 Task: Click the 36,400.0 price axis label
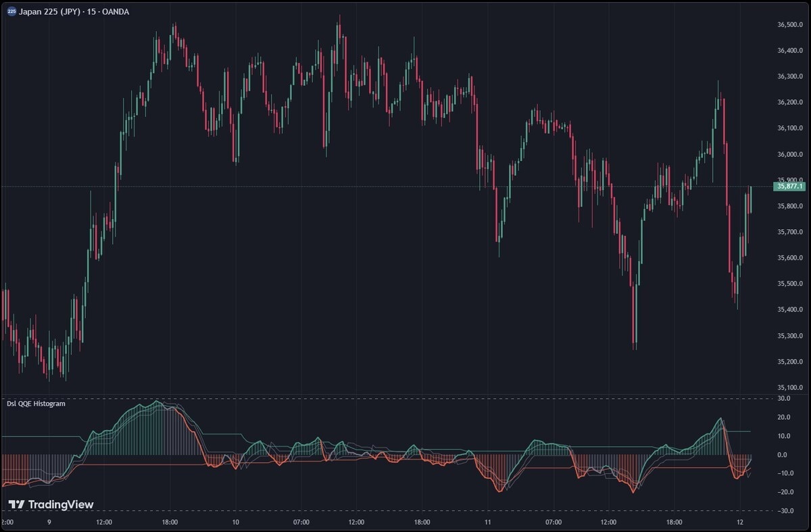coord(790,51)
